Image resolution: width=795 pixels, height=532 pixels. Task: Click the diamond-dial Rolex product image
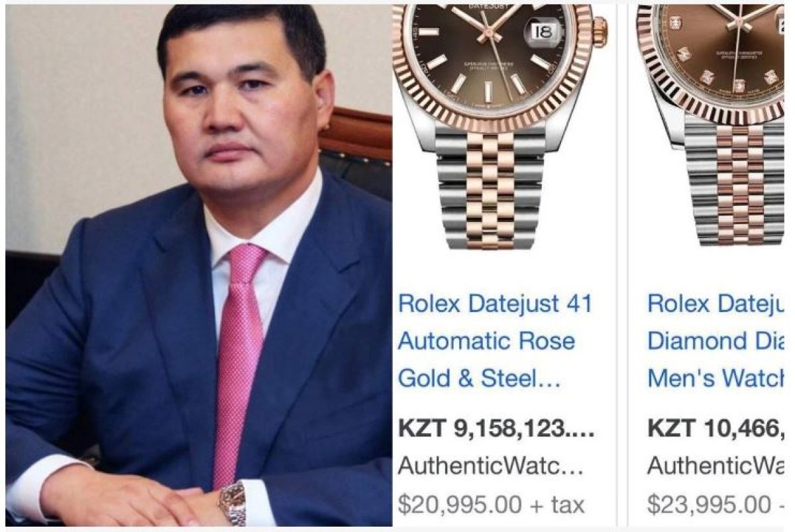pos(712,126)
